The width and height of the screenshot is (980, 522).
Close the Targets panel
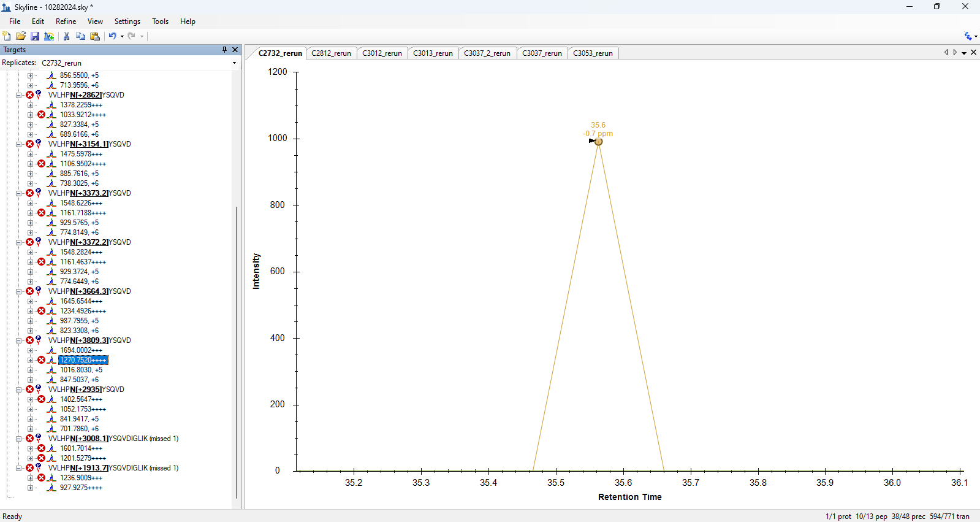[235, 50]
